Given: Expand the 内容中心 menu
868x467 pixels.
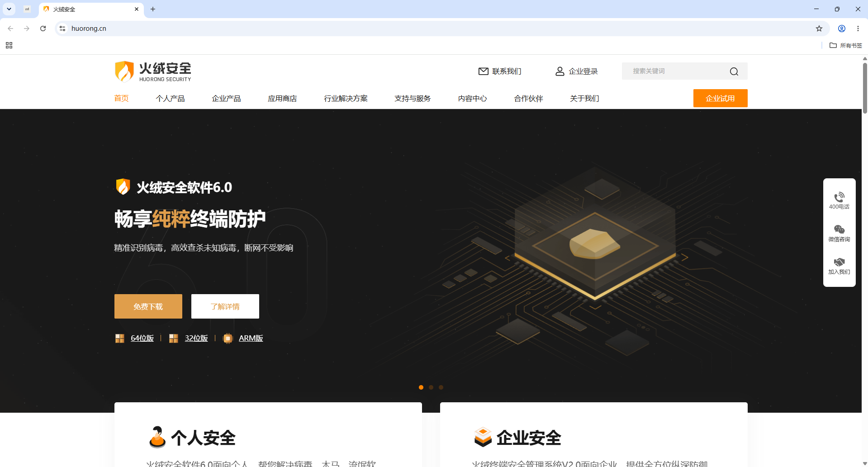Looking at the screenshot, I should [x=472, y=98].
